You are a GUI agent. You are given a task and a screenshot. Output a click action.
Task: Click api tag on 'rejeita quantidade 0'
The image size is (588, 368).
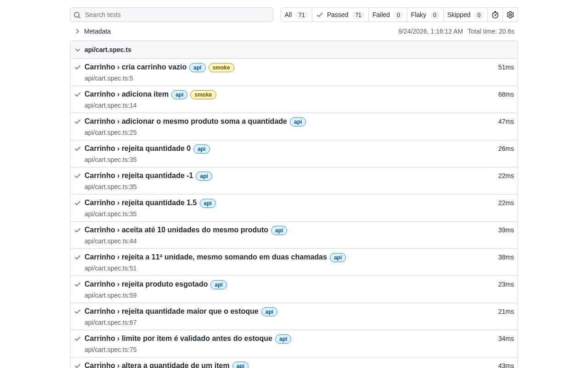(x=202, y=149)
